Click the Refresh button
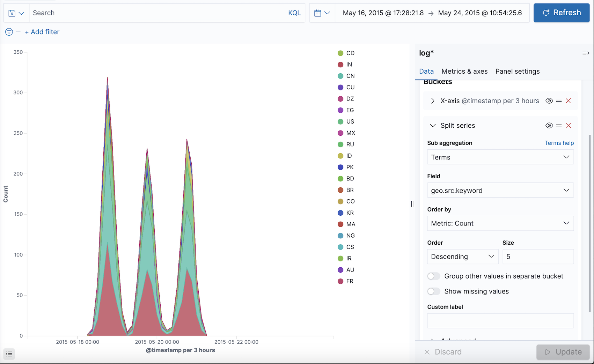The width and height of the screenshot is (594, 364). 562,13
